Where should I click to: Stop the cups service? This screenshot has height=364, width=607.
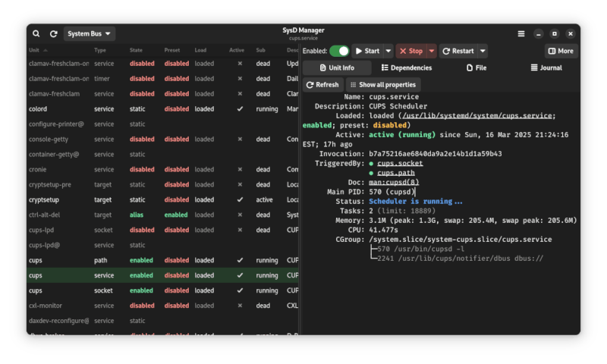tap(411, 52)
